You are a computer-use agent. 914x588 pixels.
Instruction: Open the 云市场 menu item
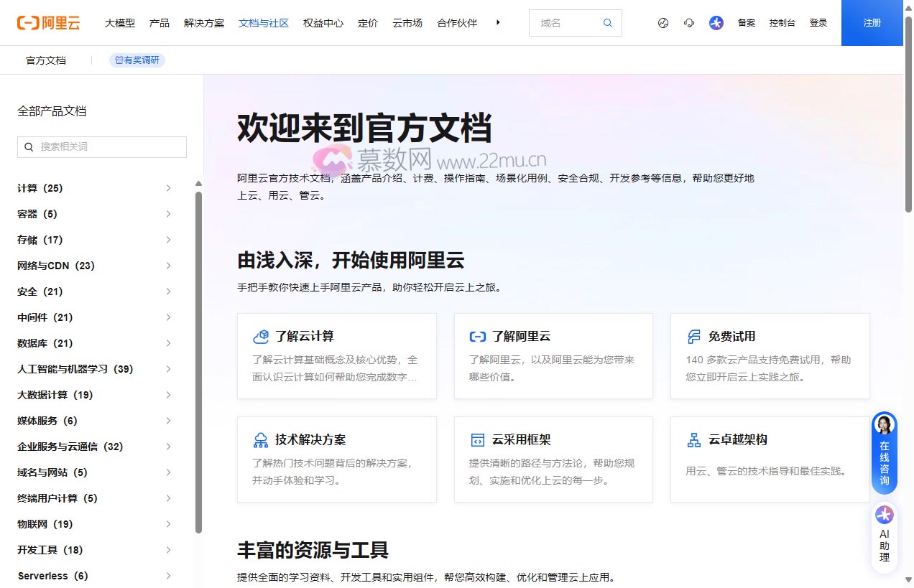click(x=407, y=22)
